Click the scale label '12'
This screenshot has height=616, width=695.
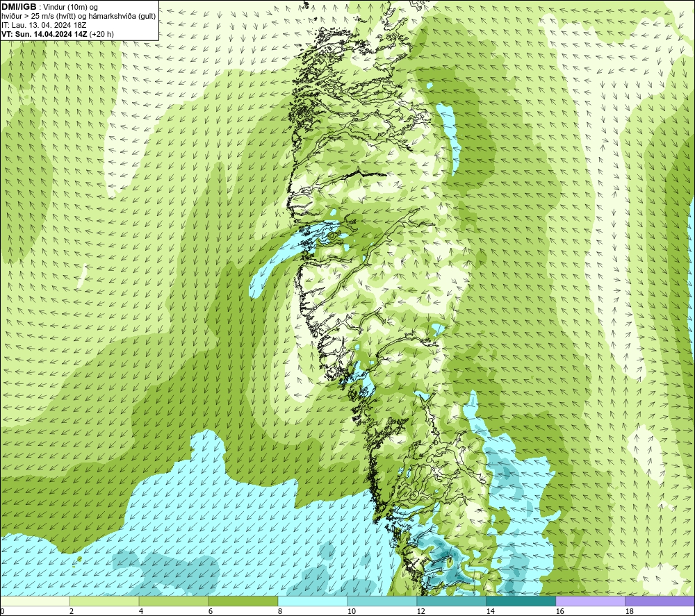click(421, 612)
